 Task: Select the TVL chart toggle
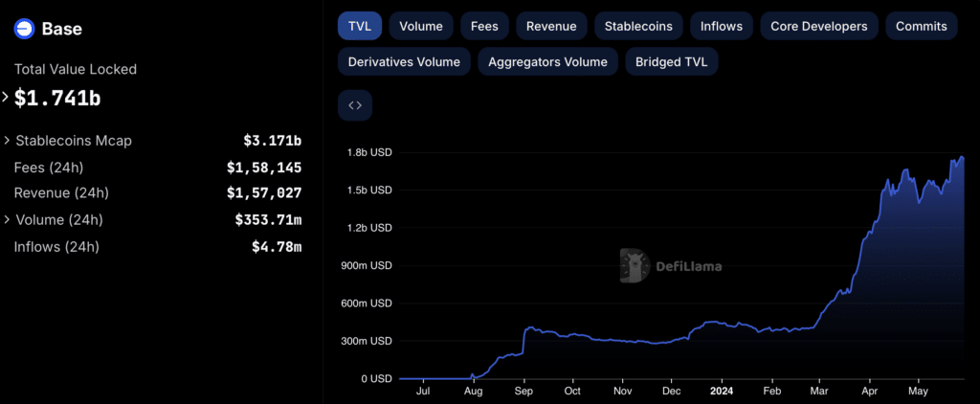(x=360, y=26)
